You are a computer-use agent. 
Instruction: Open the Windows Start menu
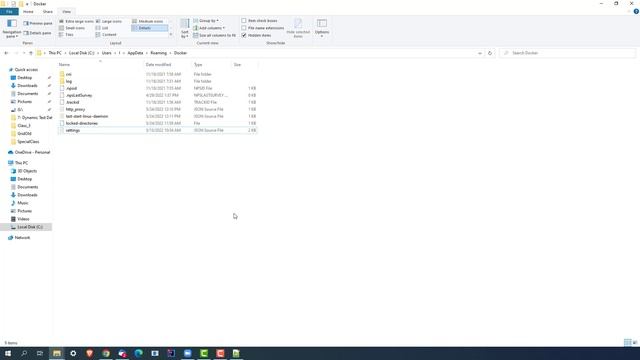coord(8,353)
